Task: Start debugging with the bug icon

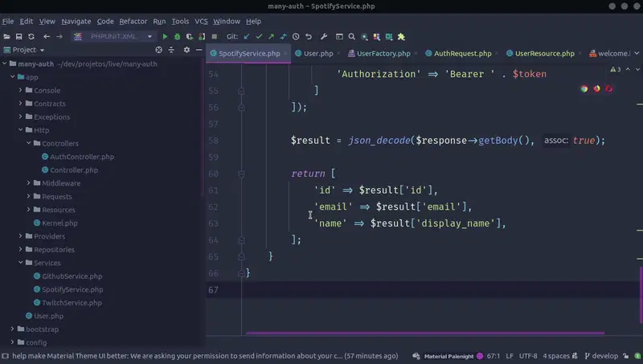Action: (x=178, y=36)
